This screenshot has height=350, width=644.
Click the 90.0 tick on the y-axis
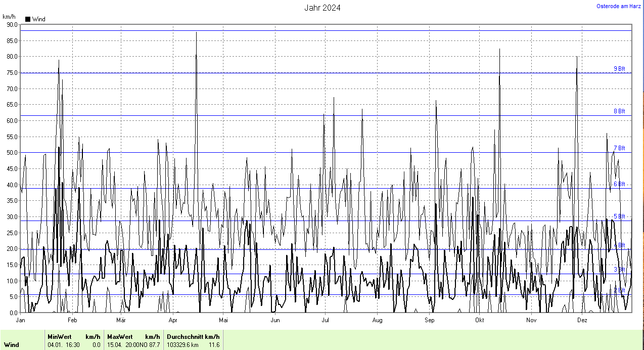coord(10,24)
